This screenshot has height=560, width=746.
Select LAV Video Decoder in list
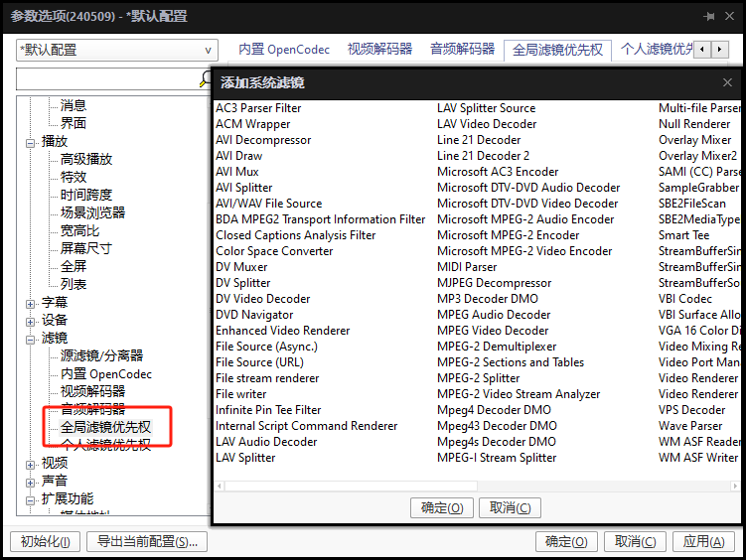(x=487, y=124)
